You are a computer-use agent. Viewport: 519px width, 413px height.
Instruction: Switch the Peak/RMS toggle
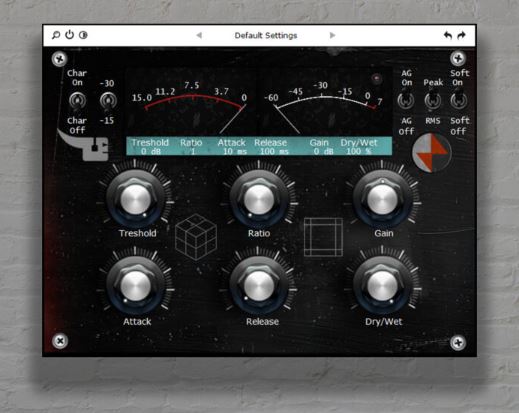433,101
